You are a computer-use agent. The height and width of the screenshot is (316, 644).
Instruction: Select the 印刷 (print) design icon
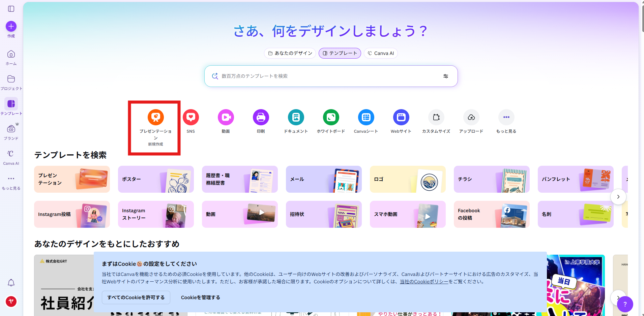click(261, 117)
